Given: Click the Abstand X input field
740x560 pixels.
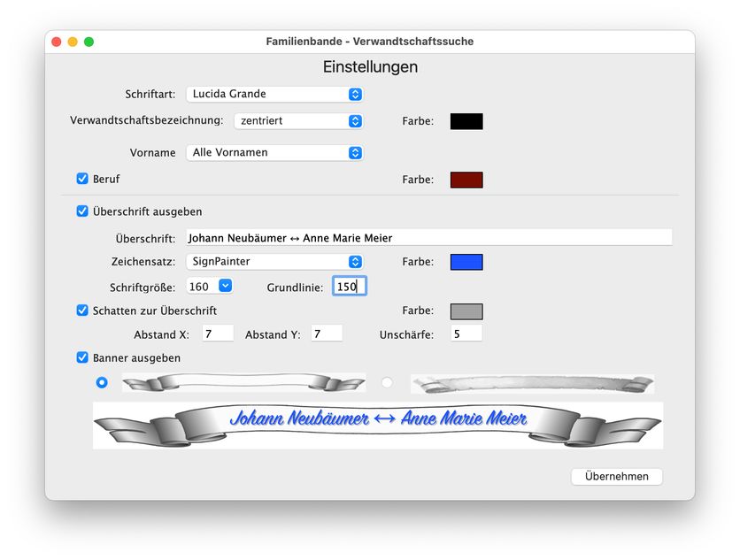Looking at the screenshot, I should [x=217, y=334].
